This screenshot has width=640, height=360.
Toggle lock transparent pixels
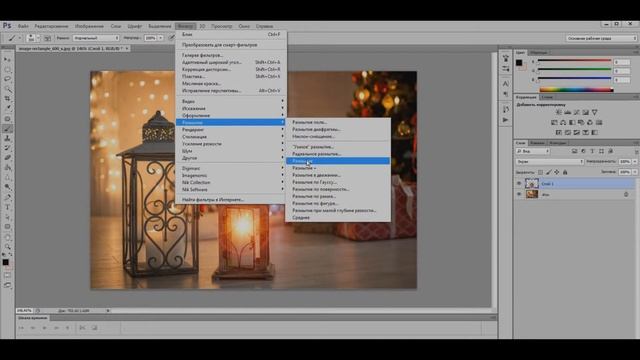click(540, 172)
